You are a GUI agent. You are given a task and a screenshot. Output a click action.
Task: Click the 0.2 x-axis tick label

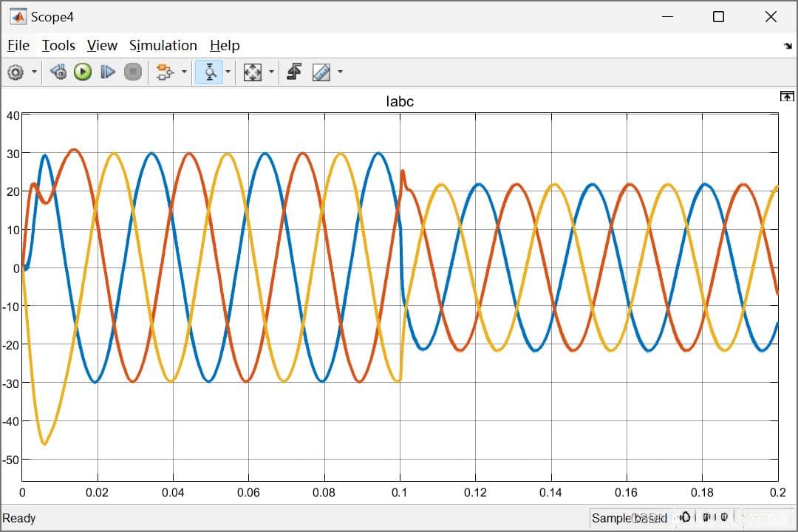pyautogui.click(x=777, y=493)
